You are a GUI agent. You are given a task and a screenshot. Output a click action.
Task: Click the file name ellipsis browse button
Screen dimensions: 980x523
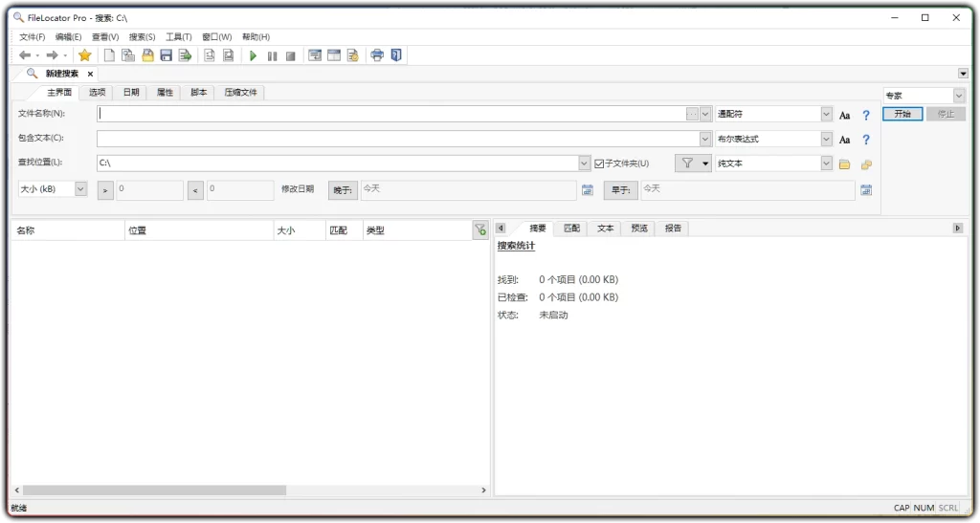pos(692,114)
